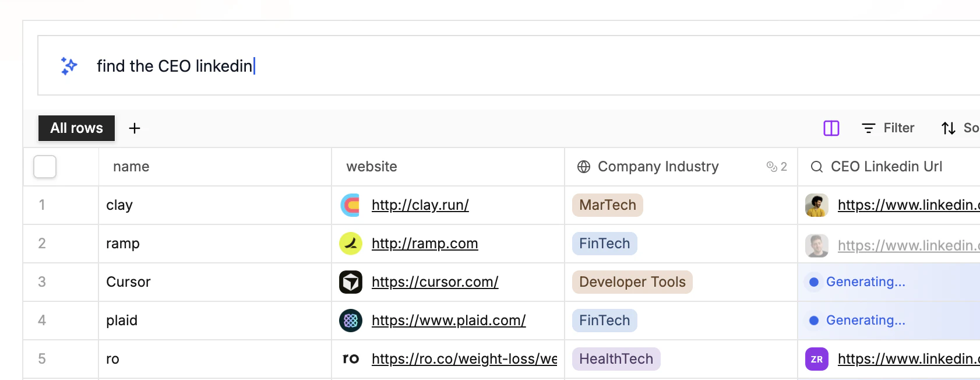The width and height of the screenshot is (980, 380).
Task: Switch to the All rows tab
Action: pyautogui.click(x=76, y=128)
